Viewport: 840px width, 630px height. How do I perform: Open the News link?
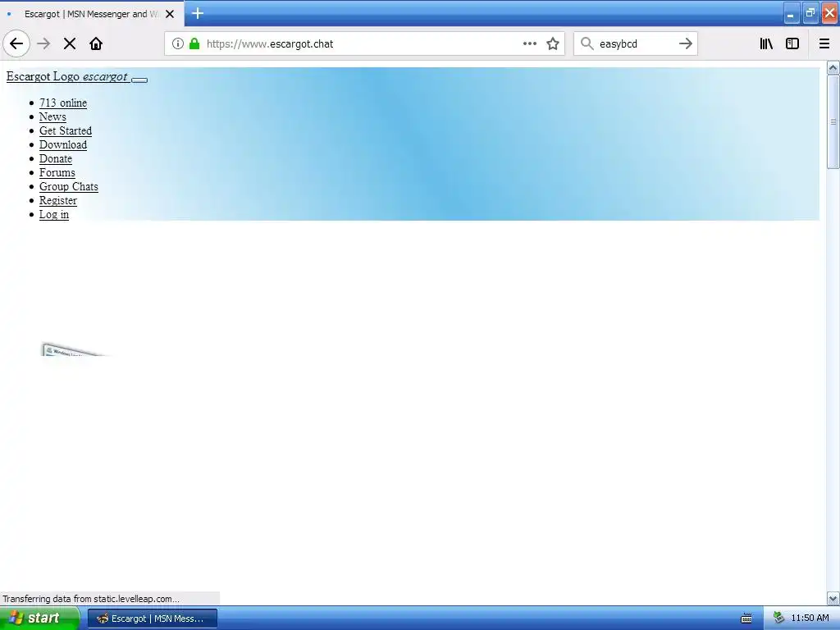click(x=52, y=116)
